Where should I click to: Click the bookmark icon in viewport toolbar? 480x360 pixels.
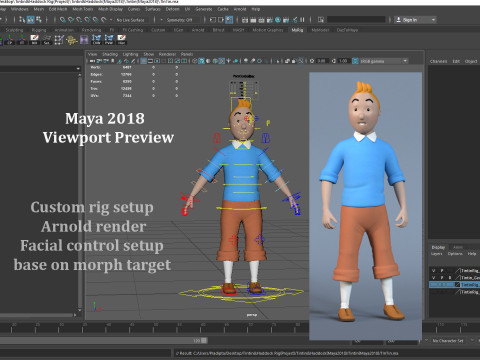pyautogui.click(x=112, y=61)
